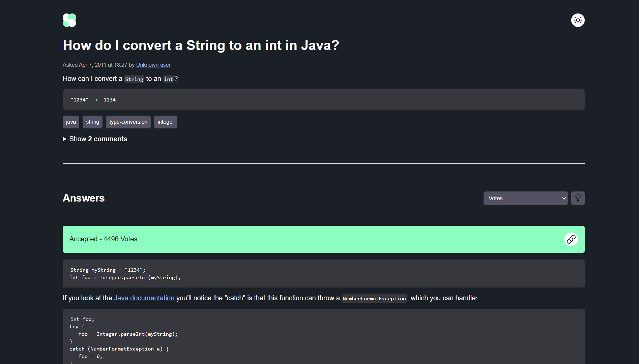Viewport: 639px width, 364px height.
Task: Click the Integer.parseInt two-line code snippet
Action: [323, 274]
